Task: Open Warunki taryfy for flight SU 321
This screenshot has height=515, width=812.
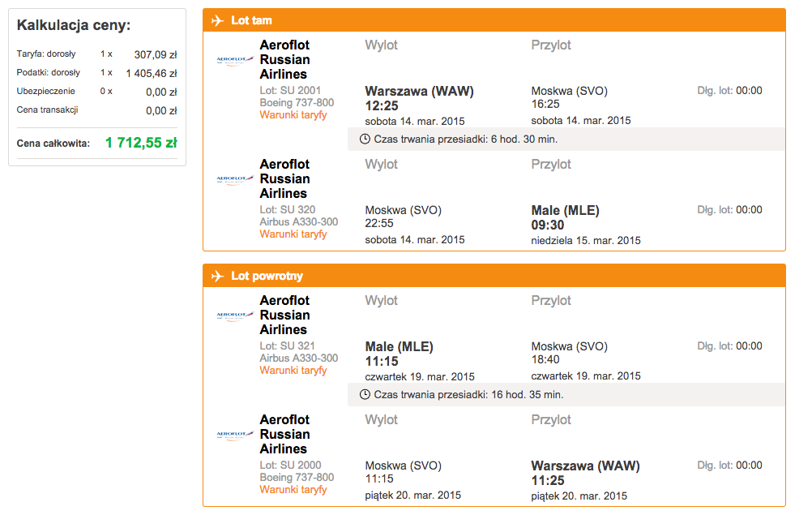Action: [293, 371]
